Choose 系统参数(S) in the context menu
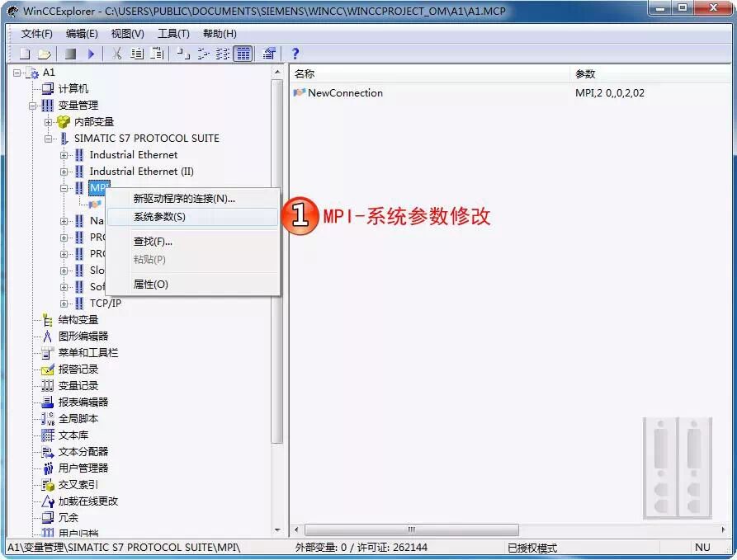Image resolution: width=737 pixels, height=560 pixels. (x=193, y=217)
